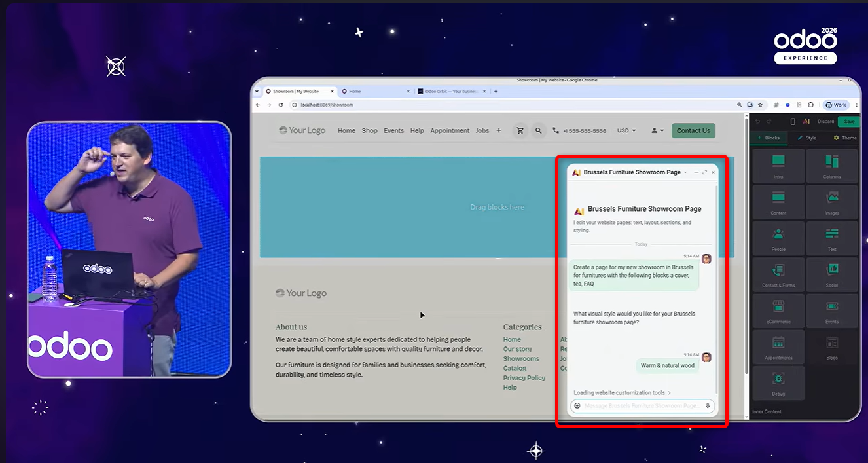Click the Contact Us button

693,131
